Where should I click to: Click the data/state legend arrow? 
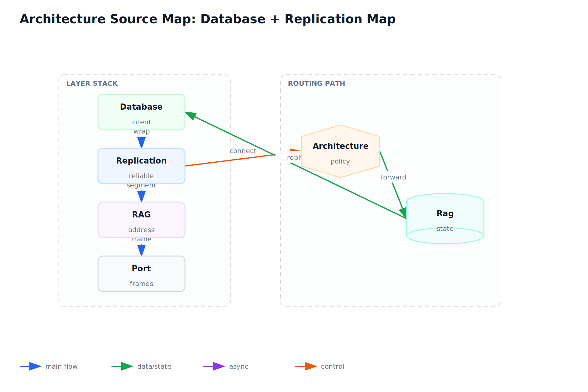[123, 366]
